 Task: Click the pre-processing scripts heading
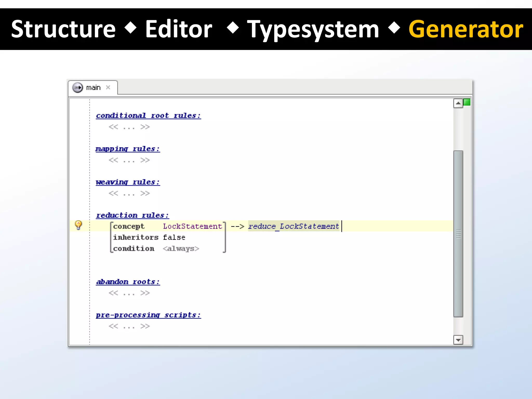pos(148,315)
